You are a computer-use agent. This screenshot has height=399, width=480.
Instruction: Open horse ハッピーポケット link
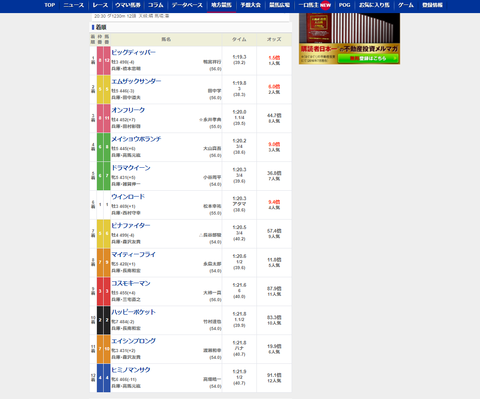click(133, 312)
